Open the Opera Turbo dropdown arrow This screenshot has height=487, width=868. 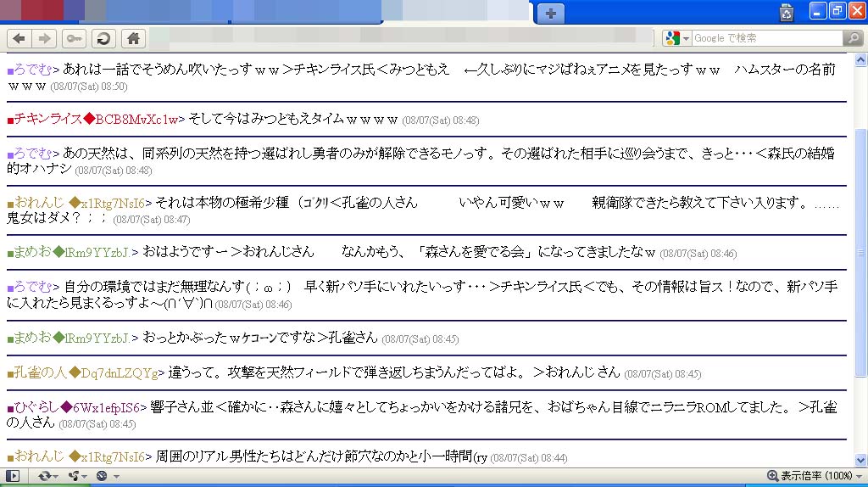[116, 477]
